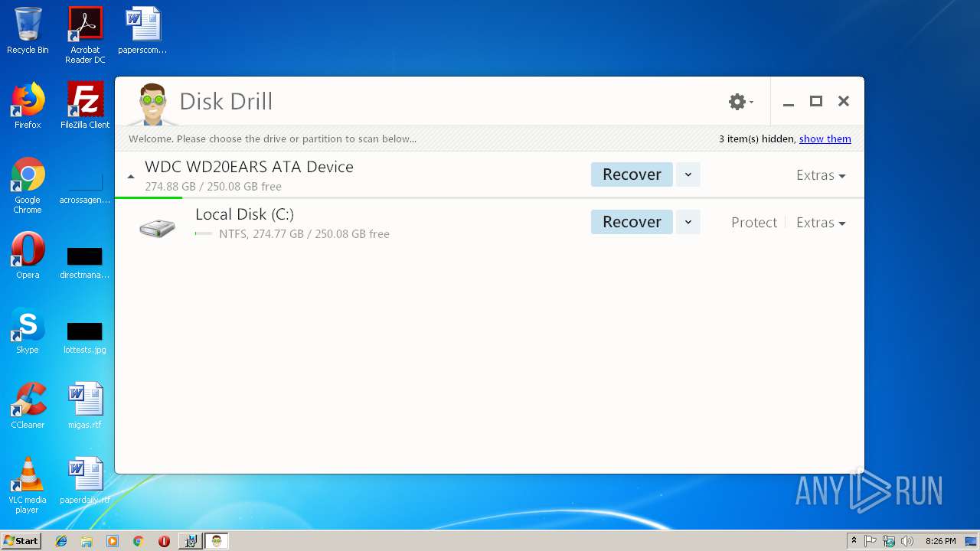Open the Windows Start menu
980x551 pixels.
[x=21, y=540]
